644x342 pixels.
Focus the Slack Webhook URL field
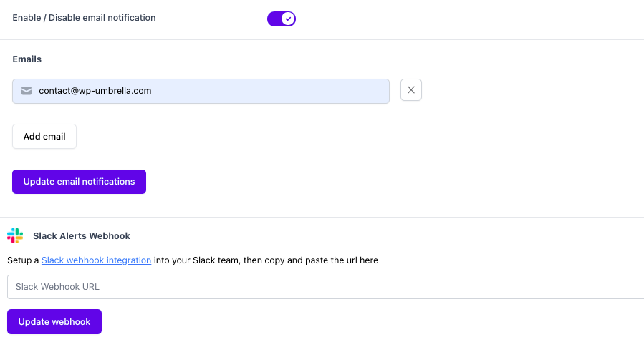(x=325, y=287)
